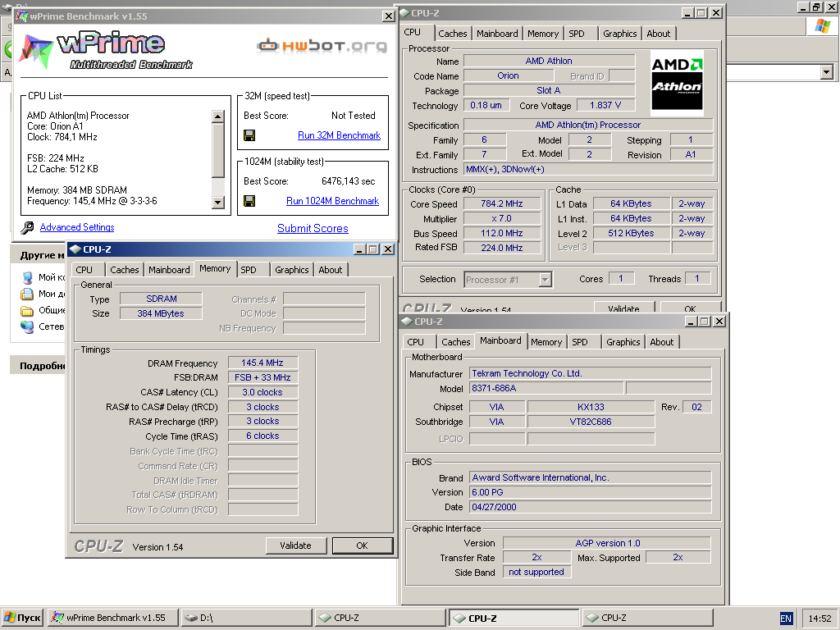The width and height of the screenshot is (840, 630).
Task: Click the BIOS Date 04/27/2000 field
Action: pyautogui.click(x=591, y=507)
